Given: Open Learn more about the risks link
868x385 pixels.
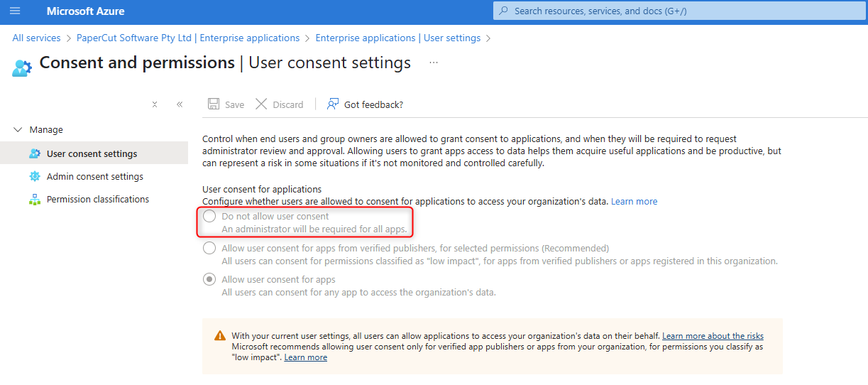Looking at the screenshot, I should tap(713, 336).
